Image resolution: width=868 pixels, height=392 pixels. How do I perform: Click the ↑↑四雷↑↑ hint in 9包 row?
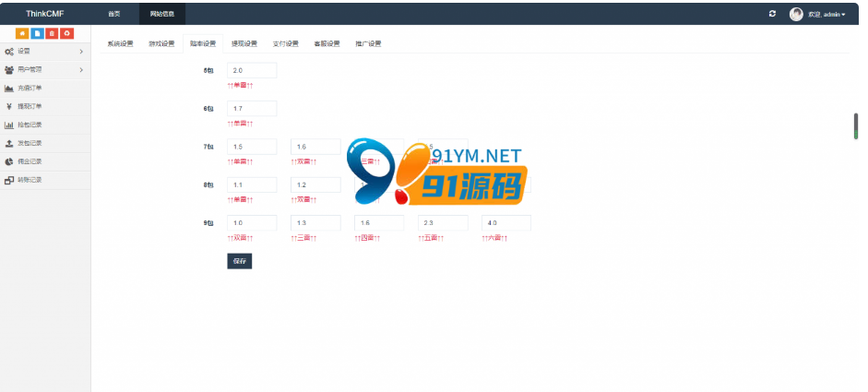367,238
